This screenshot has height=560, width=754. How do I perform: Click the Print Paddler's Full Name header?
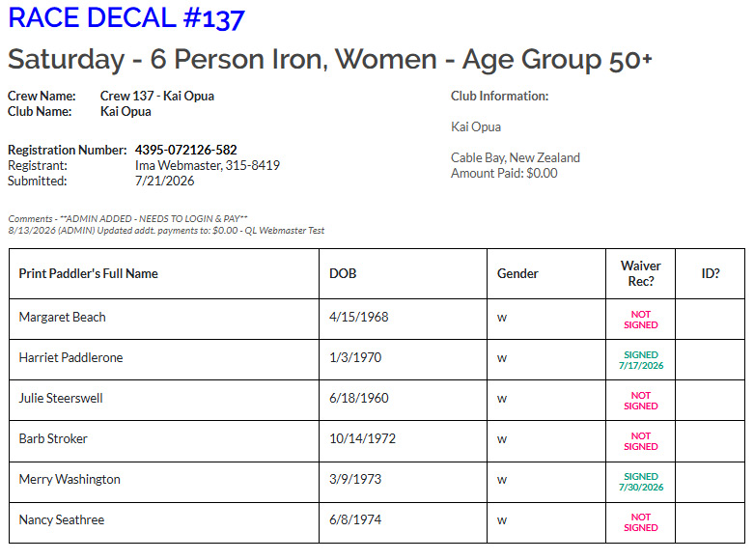tap(89, 274)
